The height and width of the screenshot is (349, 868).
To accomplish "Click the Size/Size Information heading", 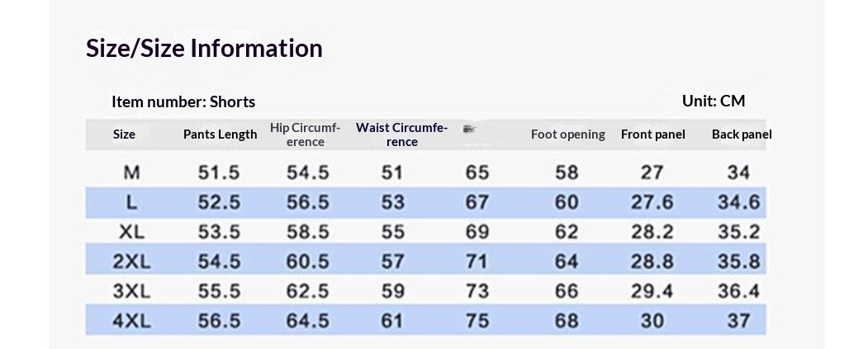I will tap(204, 48).
